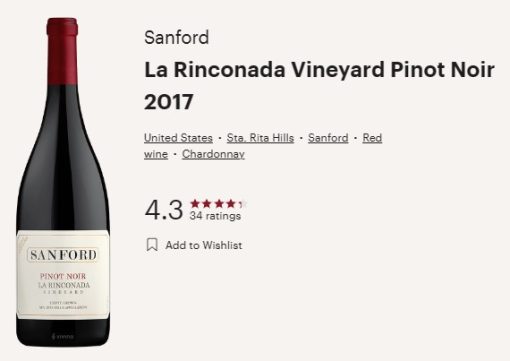Click the Sanford producer name above title
The width and height of the screenshot is (510, 361).
coord(177,37)
